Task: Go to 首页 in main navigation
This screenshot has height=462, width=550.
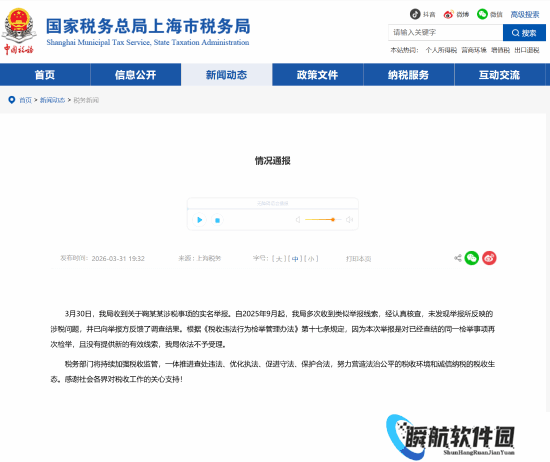Action: (x=45, y=75)
